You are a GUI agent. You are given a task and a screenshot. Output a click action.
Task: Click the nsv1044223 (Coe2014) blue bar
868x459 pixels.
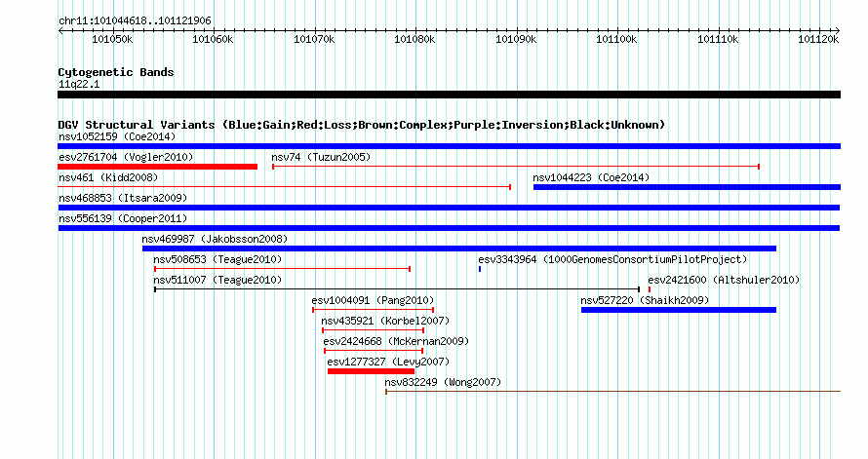[687, 187]
